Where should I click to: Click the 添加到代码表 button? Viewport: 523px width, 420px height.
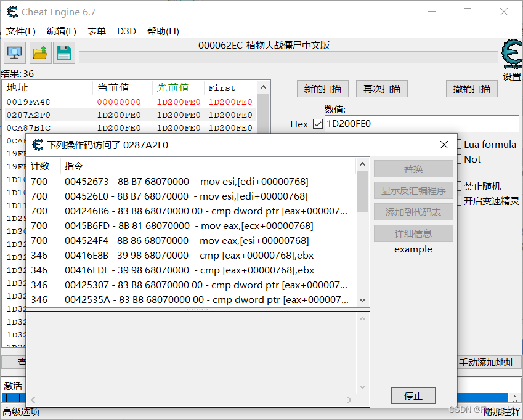click(x=413, y=212)
